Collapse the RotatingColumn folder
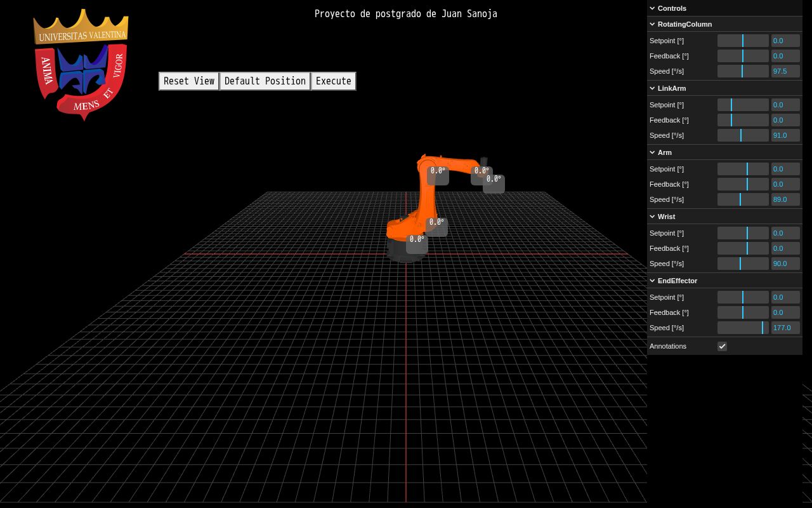812x508 pixels. [724, 24]
